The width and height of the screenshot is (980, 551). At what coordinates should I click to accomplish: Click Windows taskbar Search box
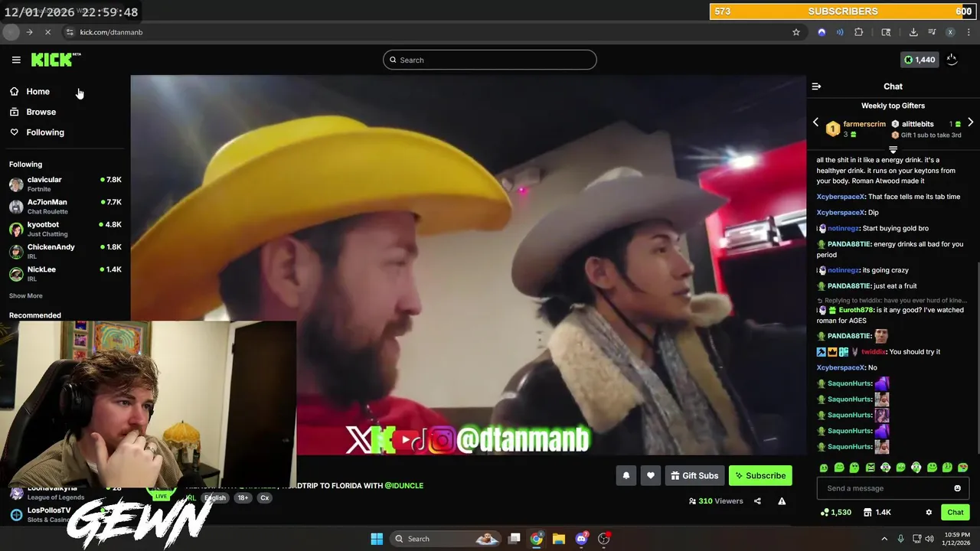446,539
